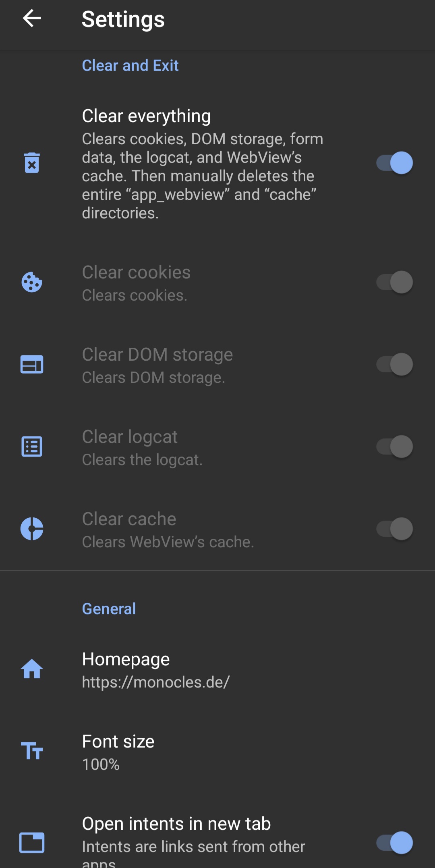Tap the back arrow in the header
435x868 pixels.
point(32,19)
